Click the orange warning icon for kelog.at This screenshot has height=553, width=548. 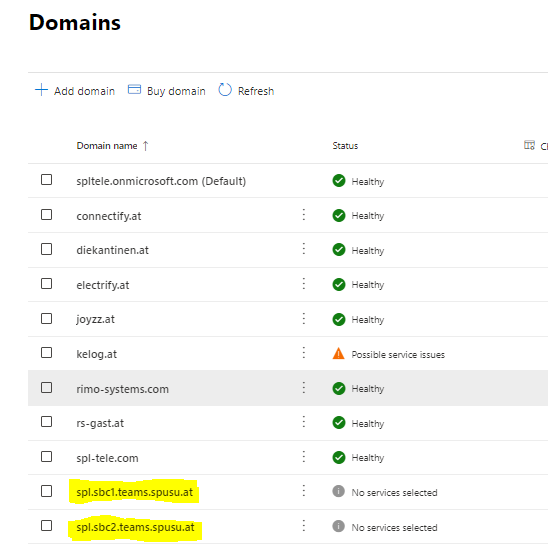coord(338,353)
